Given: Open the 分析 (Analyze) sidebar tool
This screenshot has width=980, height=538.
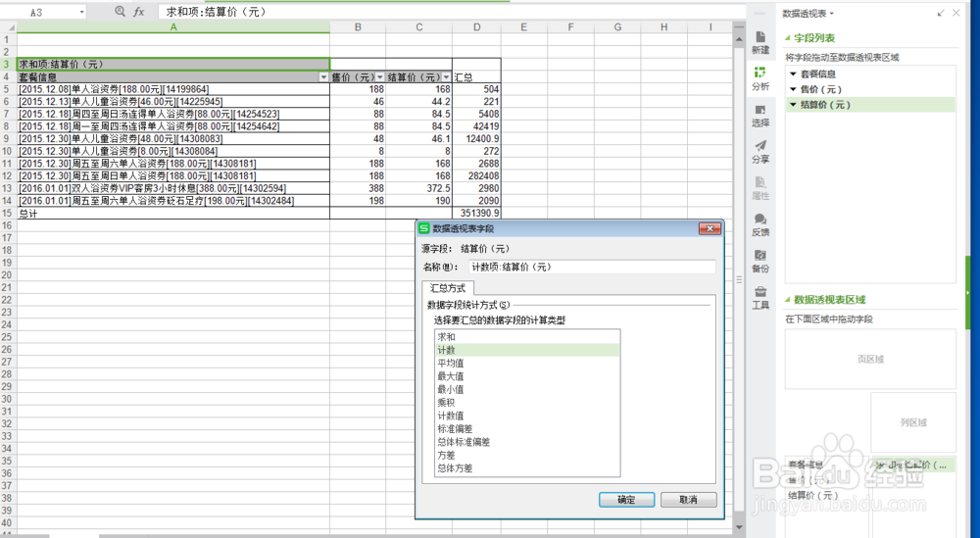Looking at the screenshot, I should coord(760,78).
